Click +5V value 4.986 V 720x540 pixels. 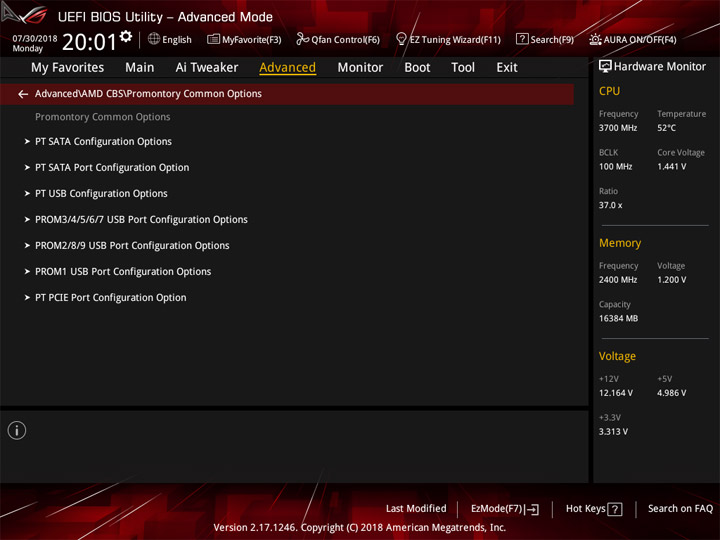pyautogui.click(x=671, y=393)
